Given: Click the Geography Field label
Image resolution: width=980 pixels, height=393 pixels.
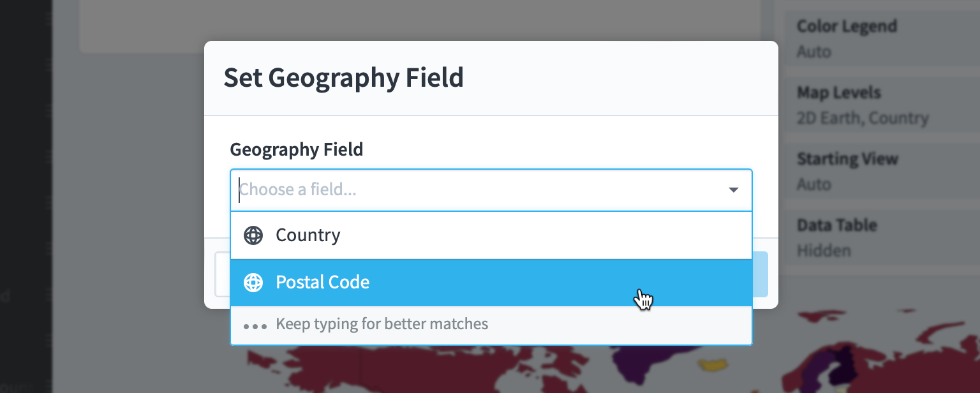Looking at the screenshot, I should 296,150.
